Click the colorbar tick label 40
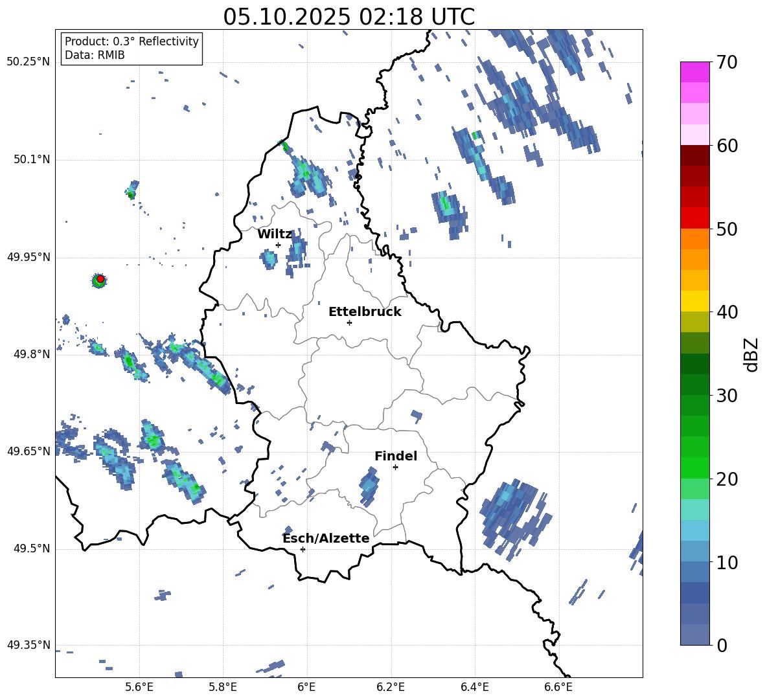Screen dimensions: 767x700 [x=727, y=312]
